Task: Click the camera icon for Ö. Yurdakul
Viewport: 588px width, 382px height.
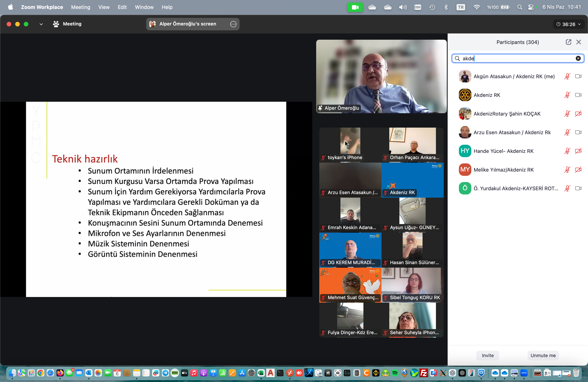Action: (x=578, y=188)
